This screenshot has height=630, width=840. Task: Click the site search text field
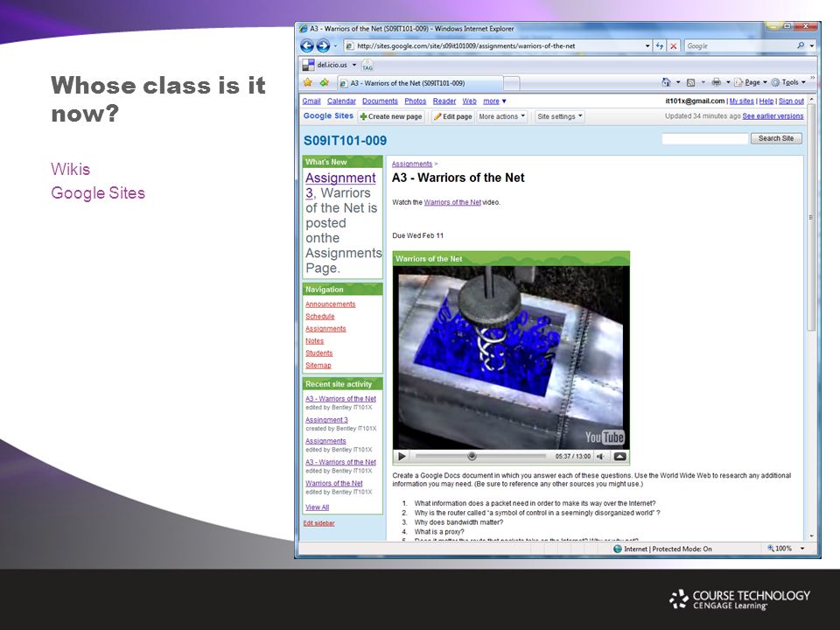pyautogui.click(x=704, y=139)
